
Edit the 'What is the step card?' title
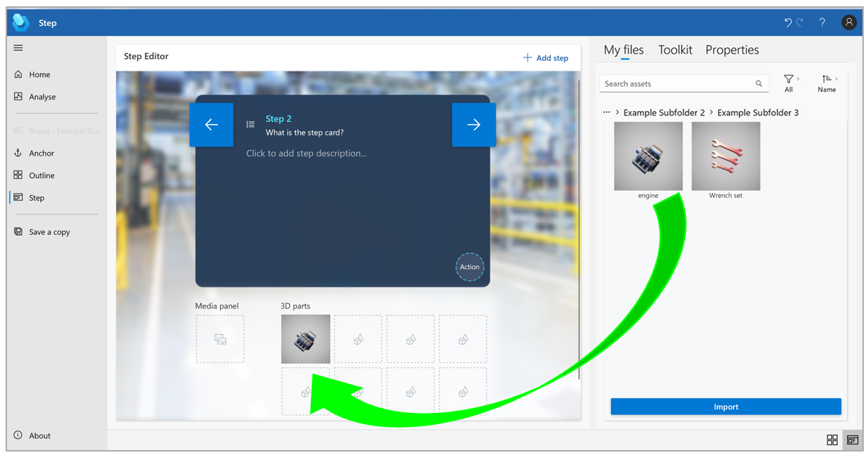point(305,133)
